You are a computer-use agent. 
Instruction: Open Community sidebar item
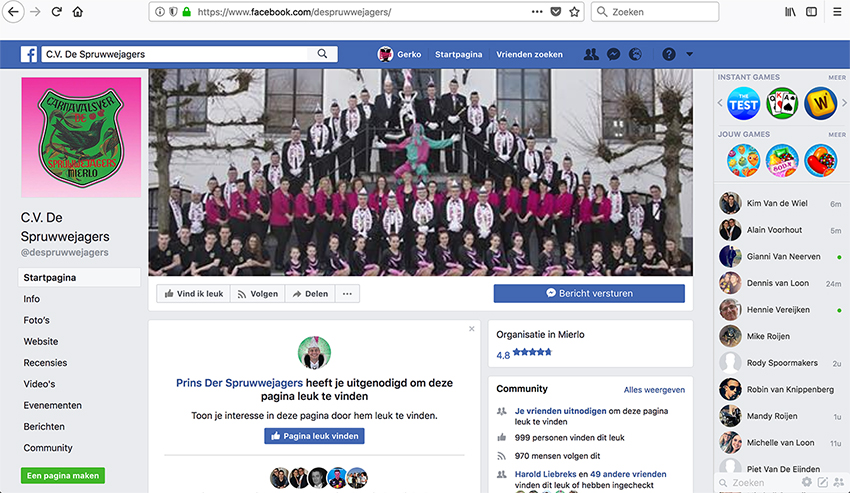pos(48,447)
